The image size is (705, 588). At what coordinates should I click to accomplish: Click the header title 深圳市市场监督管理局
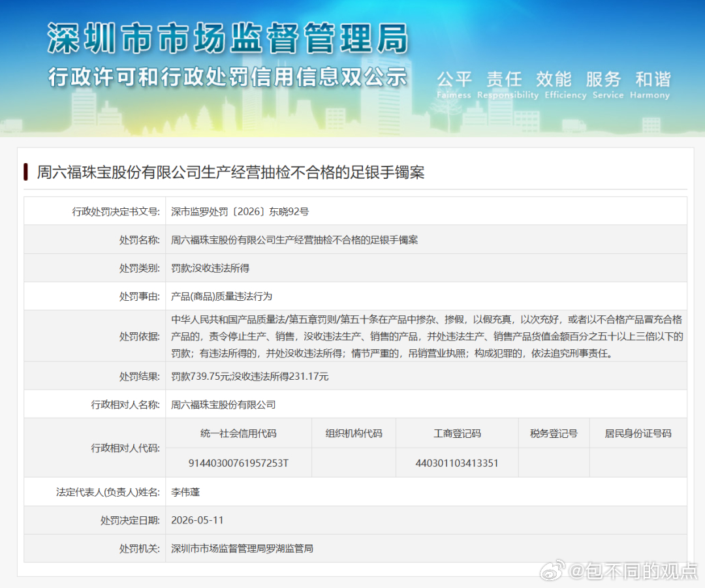[x=228, y=39]
